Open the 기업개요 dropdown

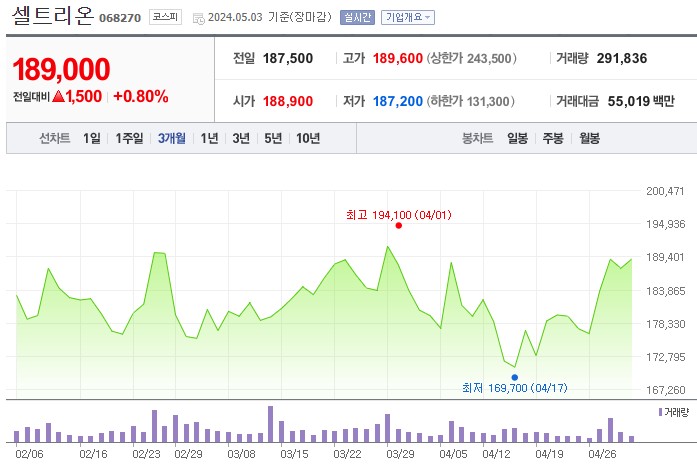pos(408,17)
